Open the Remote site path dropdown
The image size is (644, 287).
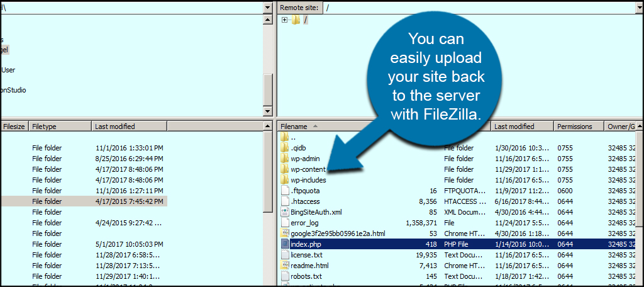(x=640, y=8)
